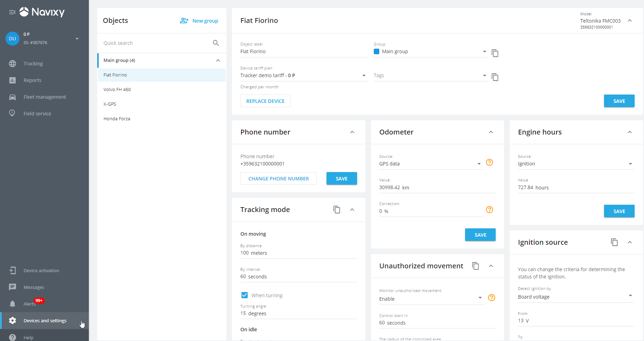The width and height of the screenshot is (644, 341).
Task: Uncheck the When turning checkbox
Action: pyautogui.click(x=245, y=295)
